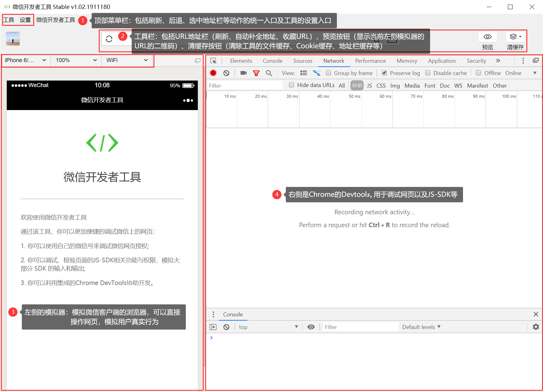Select the large request rows view icon

[x=304, y=73]
